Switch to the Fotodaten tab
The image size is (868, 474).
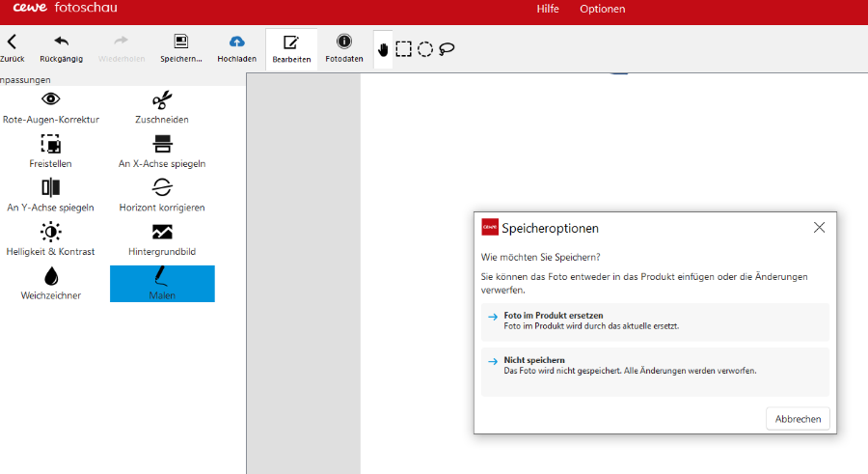click(x=344, y=49)
